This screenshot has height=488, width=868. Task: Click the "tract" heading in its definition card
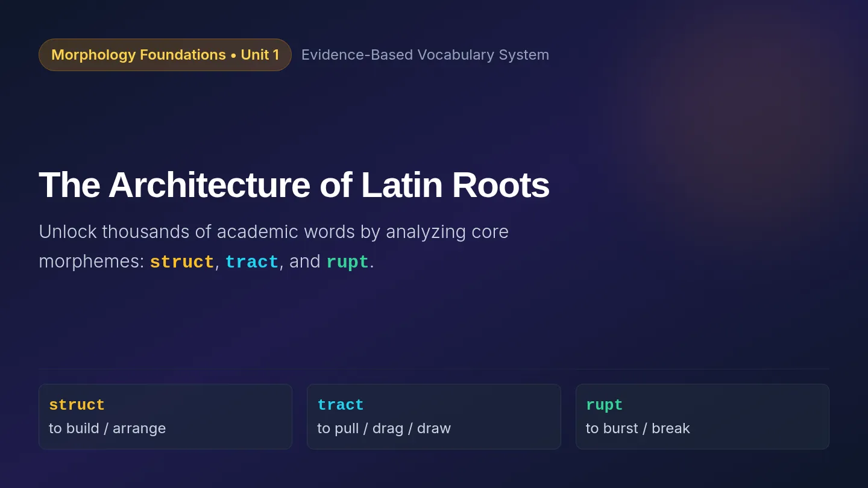pos(341,405)
